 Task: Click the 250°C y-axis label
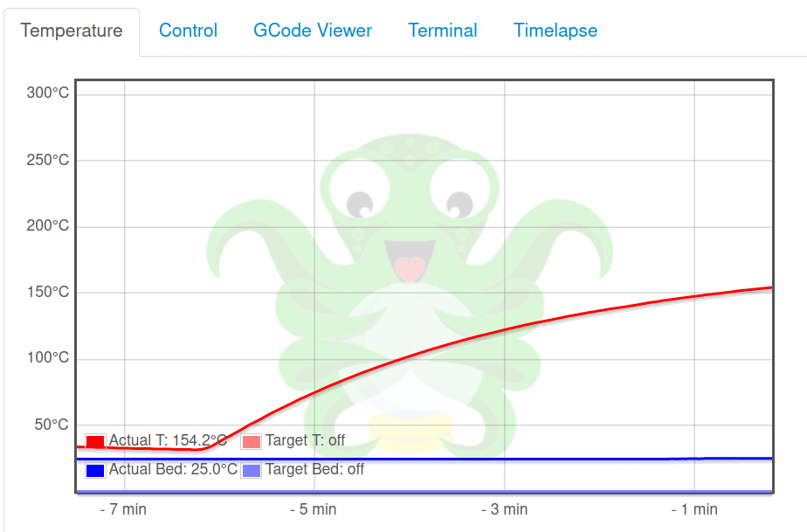click(x=48, y=160)
